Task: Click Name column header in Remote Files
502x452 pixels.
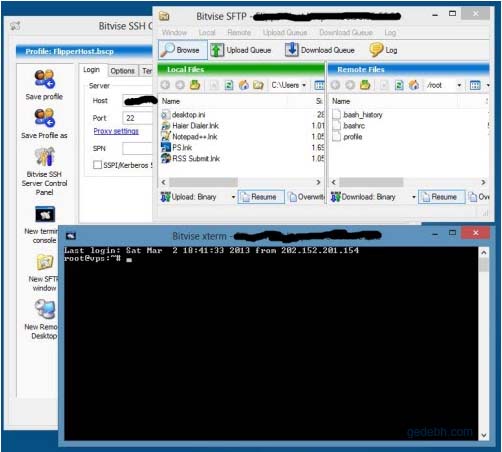Action: [341, 101]
